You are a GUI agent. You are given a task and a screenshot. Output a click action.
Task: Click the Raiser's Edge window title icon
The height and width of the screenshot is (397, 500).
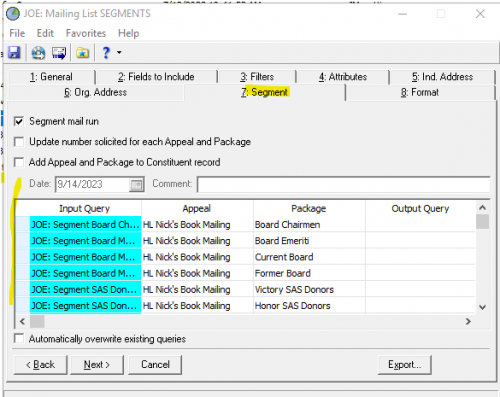(x=13, y=14)
